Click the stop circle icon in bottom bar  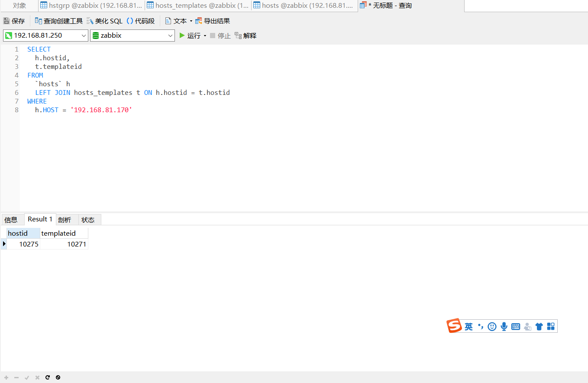58,377
